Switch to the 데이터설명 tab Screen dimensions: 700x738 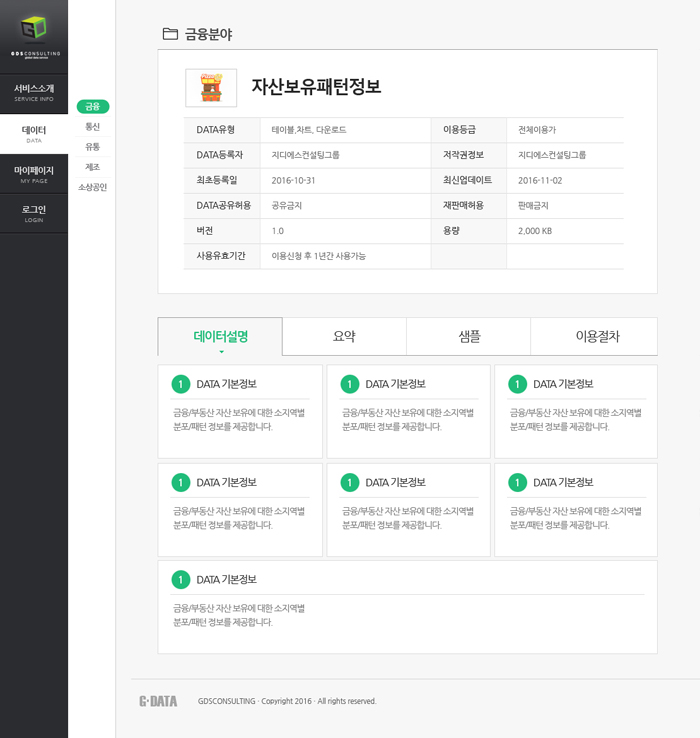[x=220, y=336]
